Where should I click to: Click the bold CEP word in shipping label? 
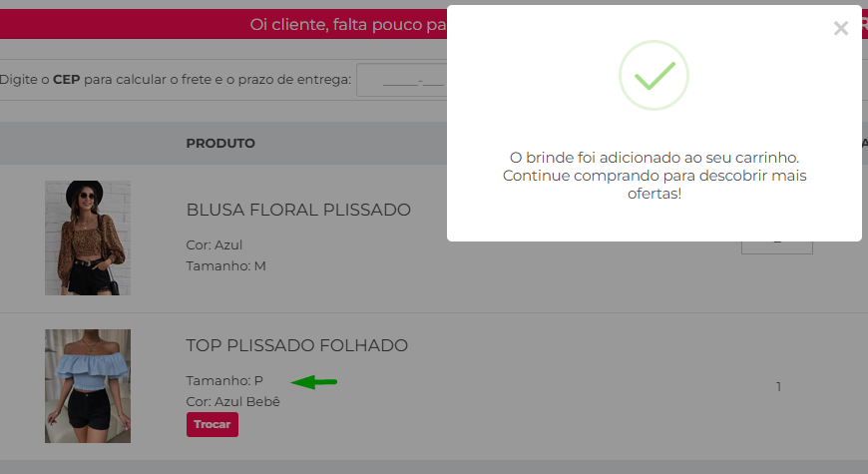point(67,80)
